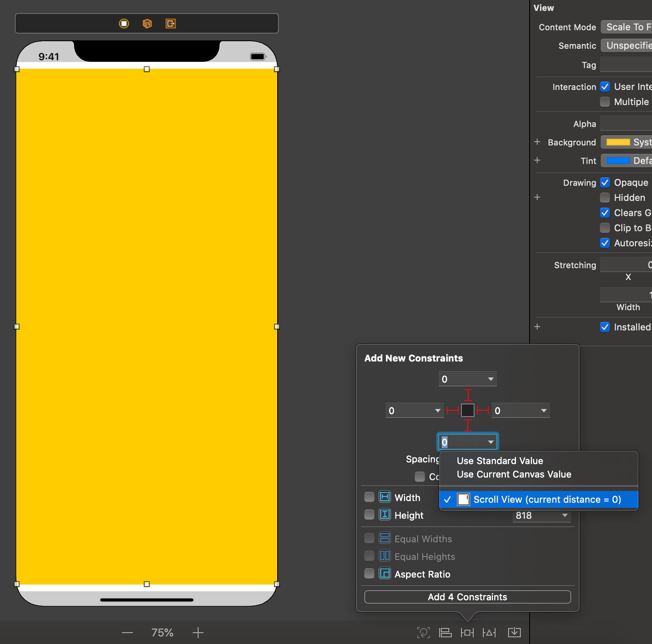Image resolution: width=652 pixels, height=644 pixels.
Task: Click the Exit unwind segue icon
Action: tap(170, 24)
